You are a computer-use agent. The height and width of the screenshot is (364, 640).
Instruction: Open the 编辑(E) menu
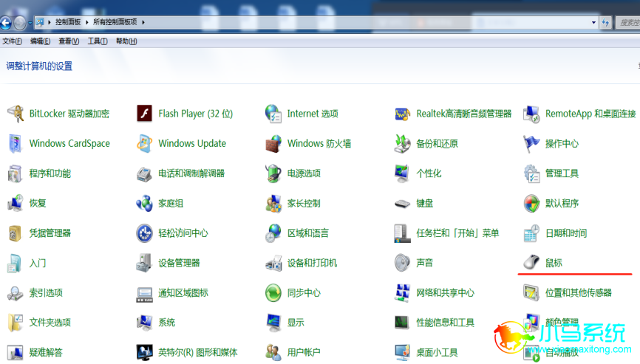40,41
